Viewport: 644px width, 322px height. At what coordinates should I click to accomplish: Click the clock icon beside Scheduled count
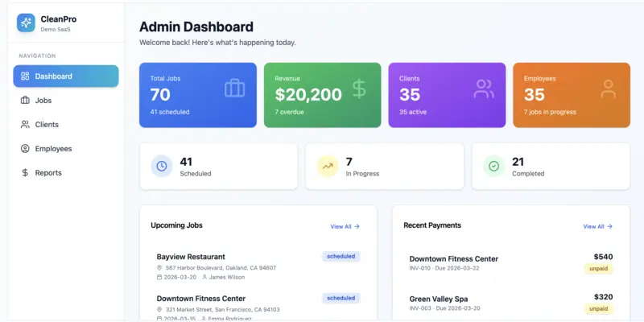162,167
